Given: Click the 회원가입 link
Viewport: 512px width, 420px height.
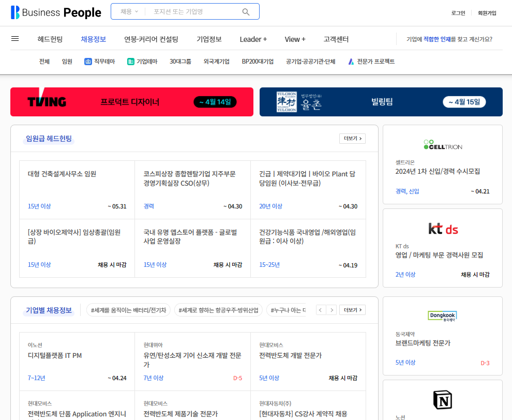Looking at the screenshot, I should 487,13.
